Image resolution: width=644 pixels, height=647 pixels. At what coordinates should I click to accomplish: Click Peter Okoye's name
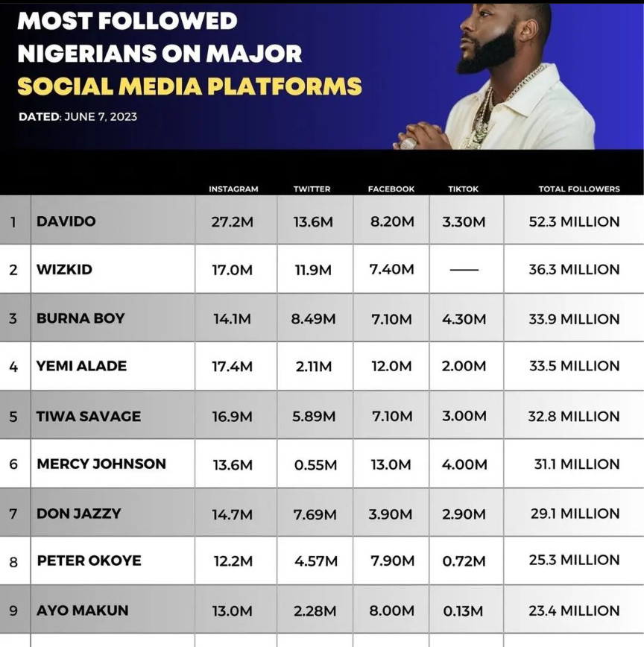tap(89, 561)
